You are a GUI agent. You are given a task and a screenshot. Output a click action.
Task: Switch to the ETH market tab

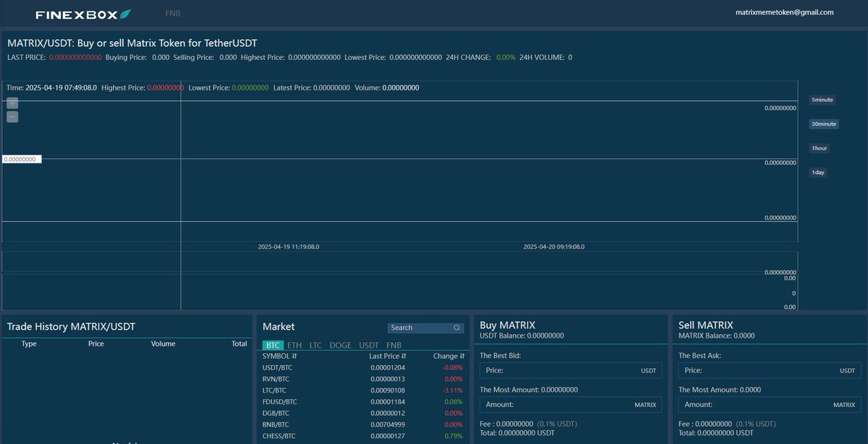(294, 345)
